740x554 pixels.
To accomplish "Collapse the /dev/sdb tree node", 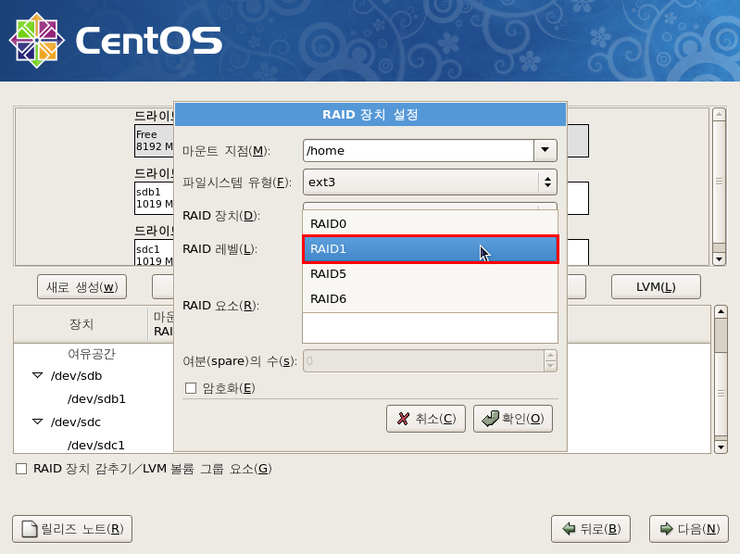I will click(x=38, y=376).
